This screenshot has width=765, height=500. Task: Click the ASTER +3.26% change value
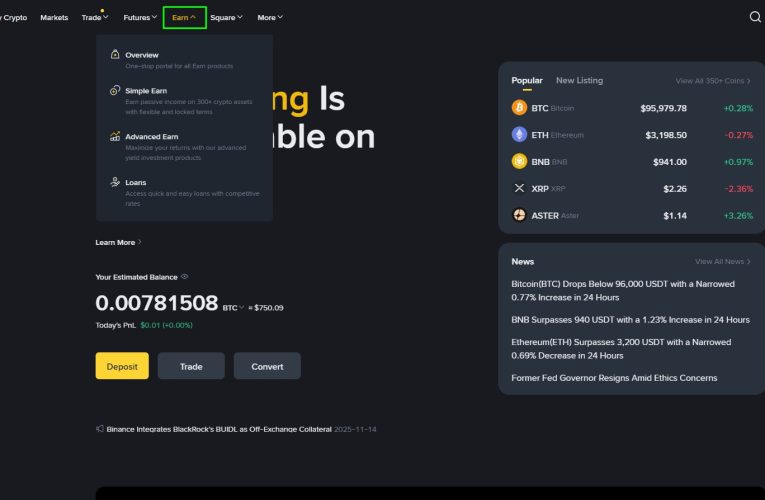pyautogui.click(x=739, y=215)
